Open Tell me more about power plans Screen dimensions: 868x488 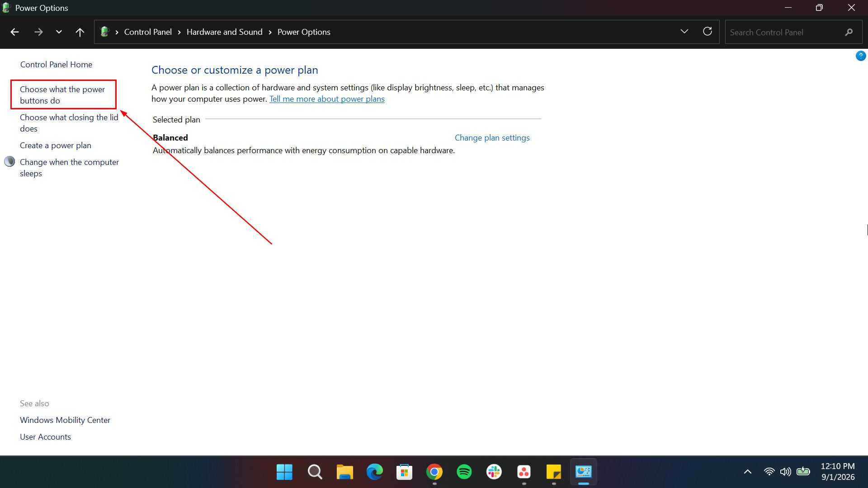(x=327, y=99)
